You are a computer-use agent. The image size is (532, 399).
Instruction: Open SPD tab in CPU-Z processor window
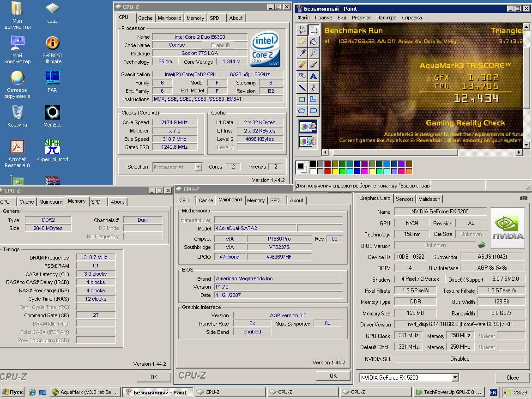(214, 18)
